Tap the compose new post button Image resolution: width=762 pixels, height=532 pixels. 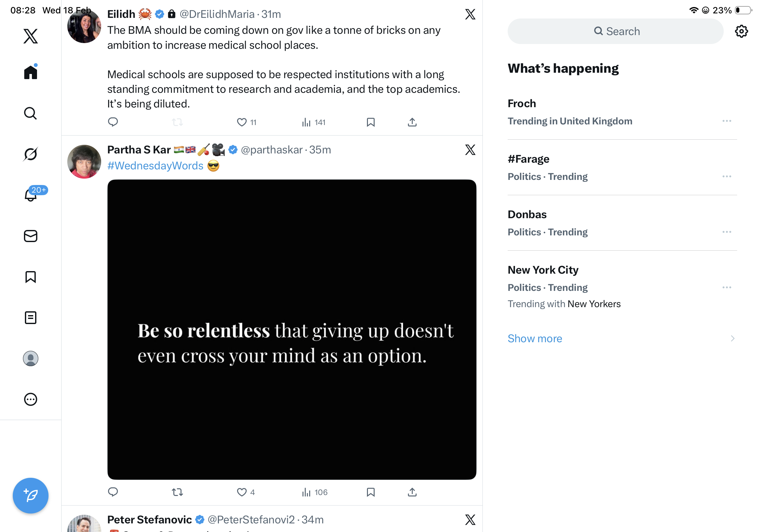tap(31, 496)
